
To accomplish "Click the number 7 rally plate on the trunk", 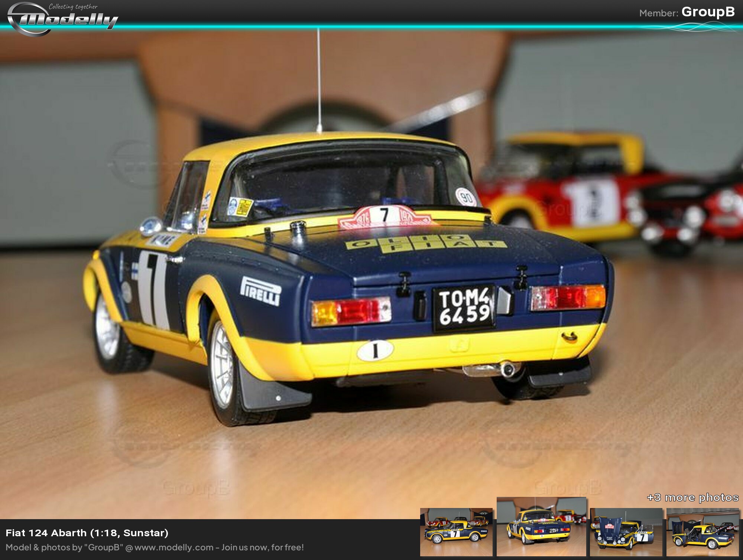I will [x=385, y=217].
